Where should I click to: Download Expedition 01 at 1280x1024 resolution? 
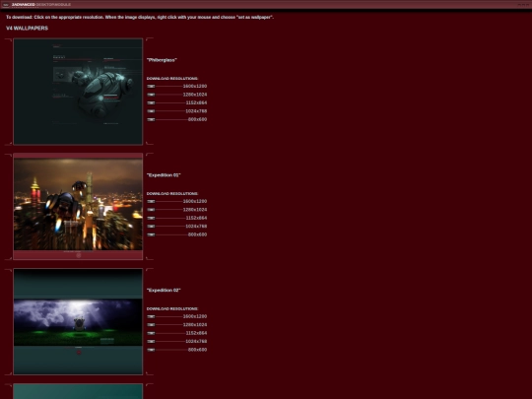195,210
